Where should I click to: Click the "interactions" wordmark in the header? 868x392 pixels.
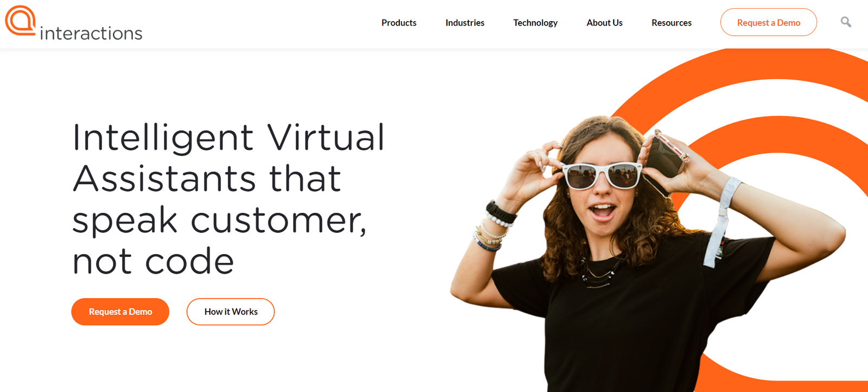pyautogui.click(x=91, y=34)
